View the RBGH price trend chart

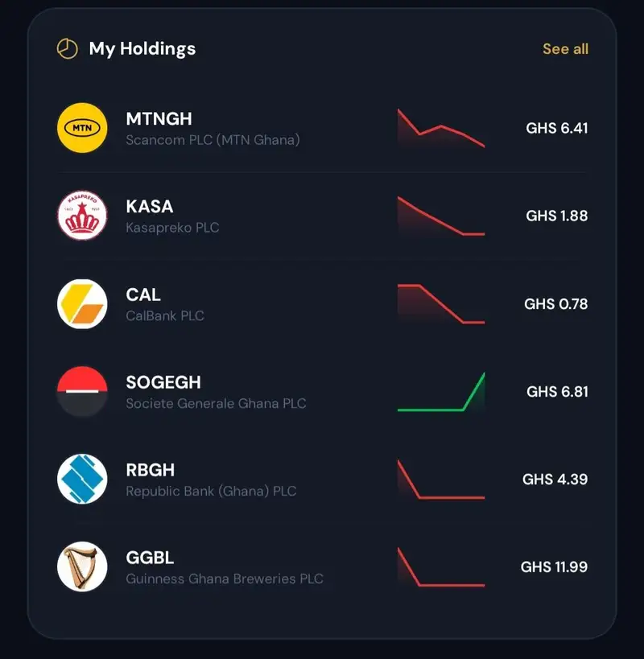[x=441, y=480]
